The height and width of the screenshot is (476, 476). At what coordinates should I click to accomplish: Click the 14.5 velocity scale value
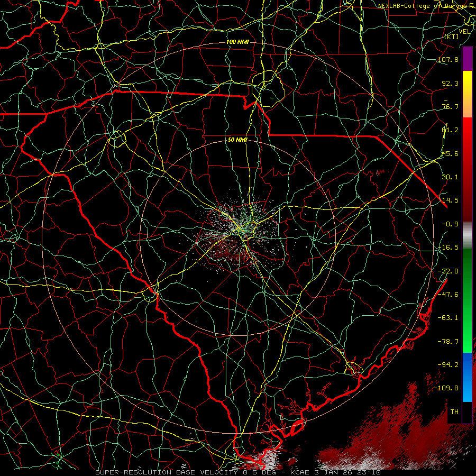(x=450, y=200)
